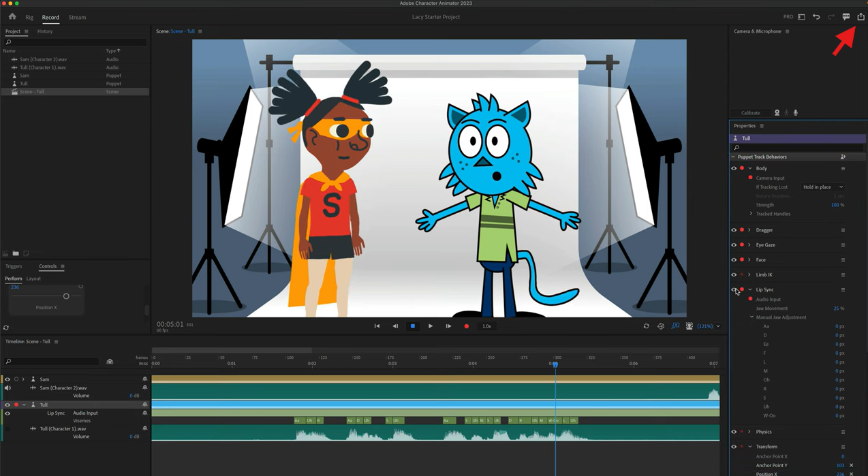Open Camera & Microphone panel menu
The width and height of the screenshot is (868, 476).
pyautogui.click(x=788, y=31)
